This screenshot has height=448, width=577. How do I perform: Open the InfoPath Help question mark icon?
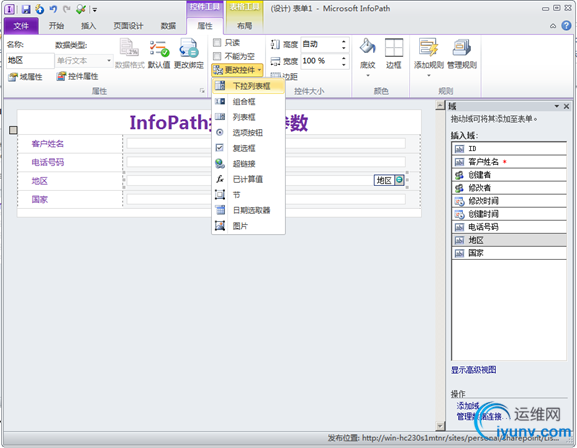pyautogui.click(x=566, y=25)
